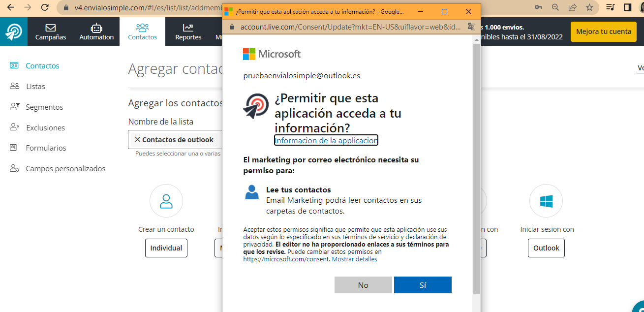Click No to deny permission
The height and width of the screenshot is (312, 644).
(363, 285)
